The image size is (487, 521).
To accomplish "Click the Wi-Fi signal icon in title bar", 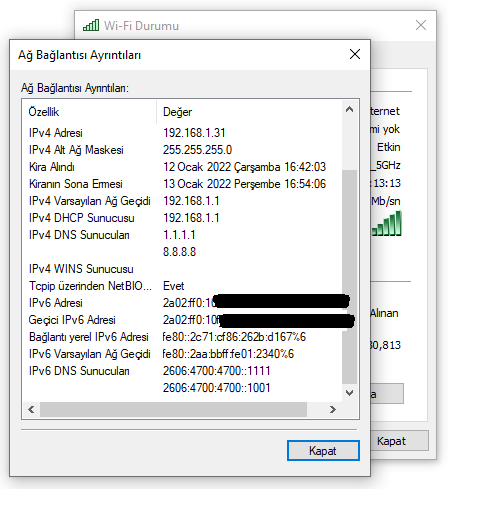I will tap(91, 25).
